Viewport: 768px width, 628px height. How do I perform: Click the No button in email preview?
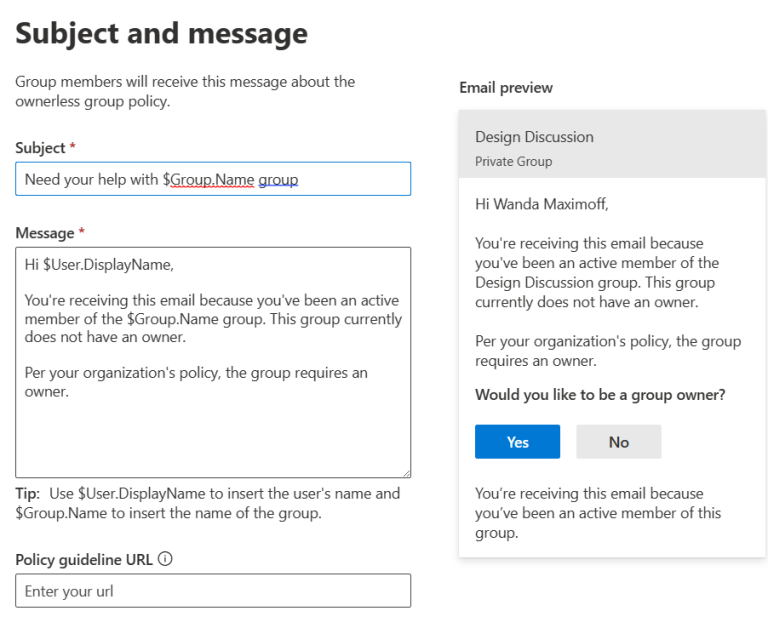619,442
